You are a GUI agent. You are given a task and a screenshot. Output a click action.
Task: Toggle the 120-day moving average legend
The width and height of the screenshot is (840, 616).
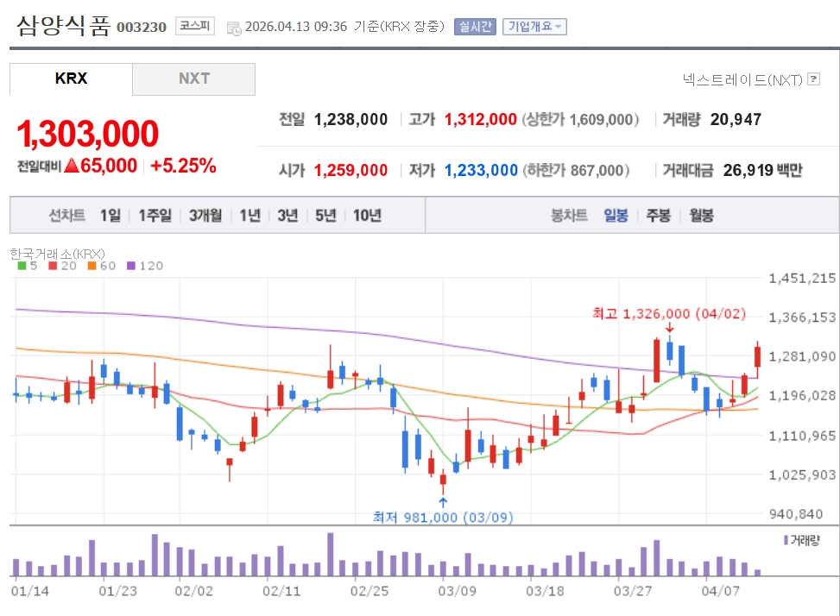(145, 266)
